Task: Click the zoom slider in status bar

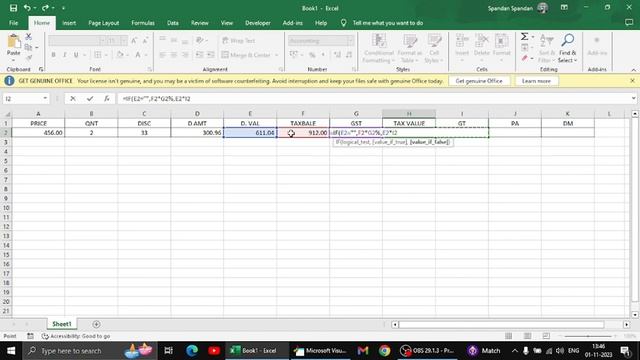Action: (588, 336)
